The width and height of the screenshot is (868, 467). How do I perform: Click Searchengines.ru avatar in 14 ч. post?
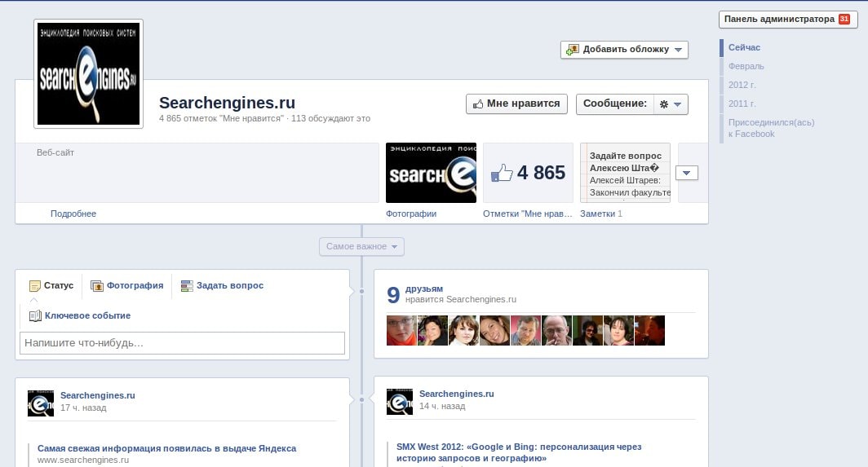[x=400, y=401]
